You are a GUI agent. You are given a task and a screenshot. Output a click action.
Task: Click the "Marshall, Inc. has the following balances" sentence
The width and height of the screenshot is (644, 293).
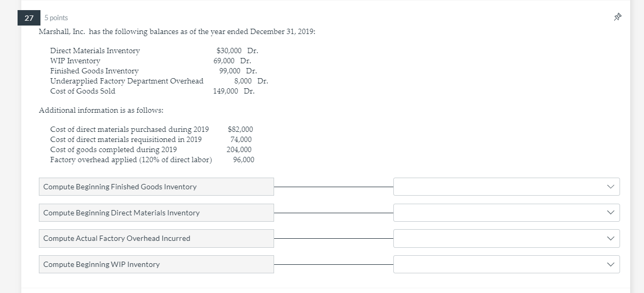point(176,32)
